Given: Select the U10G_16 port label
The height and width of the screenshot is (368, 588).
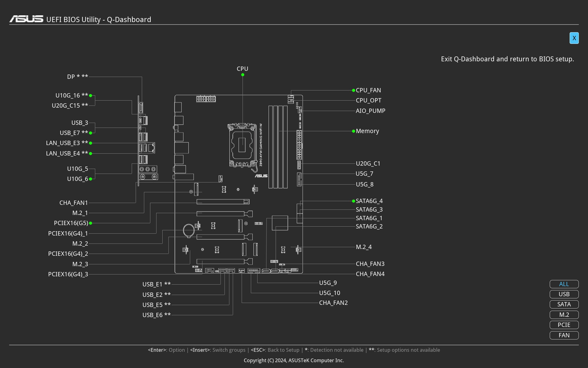Looking at the screenshot, I should 72,95.
